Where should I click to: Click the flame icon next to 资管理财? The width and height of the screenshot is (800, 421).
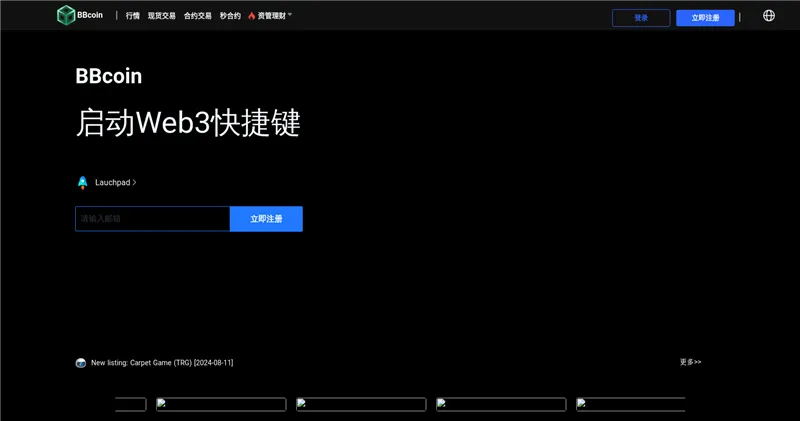point(252,16)
